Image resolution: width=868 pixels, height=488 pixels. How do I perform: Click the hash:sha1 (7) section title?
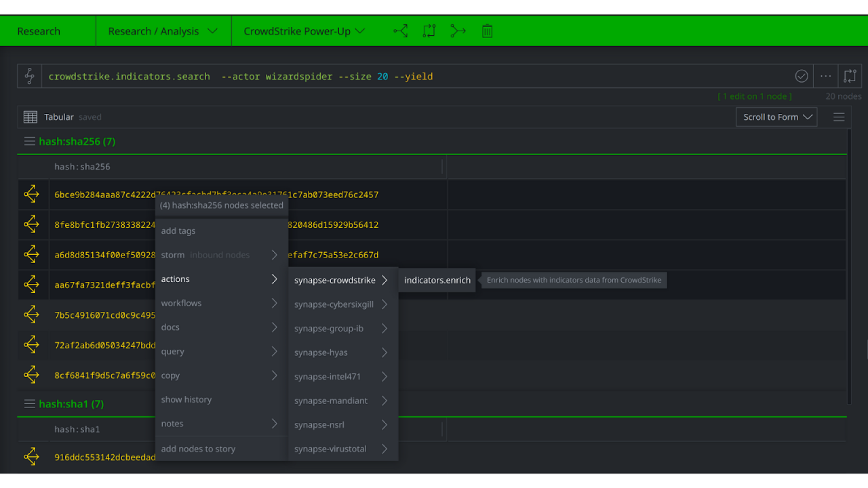pos(71,404)
